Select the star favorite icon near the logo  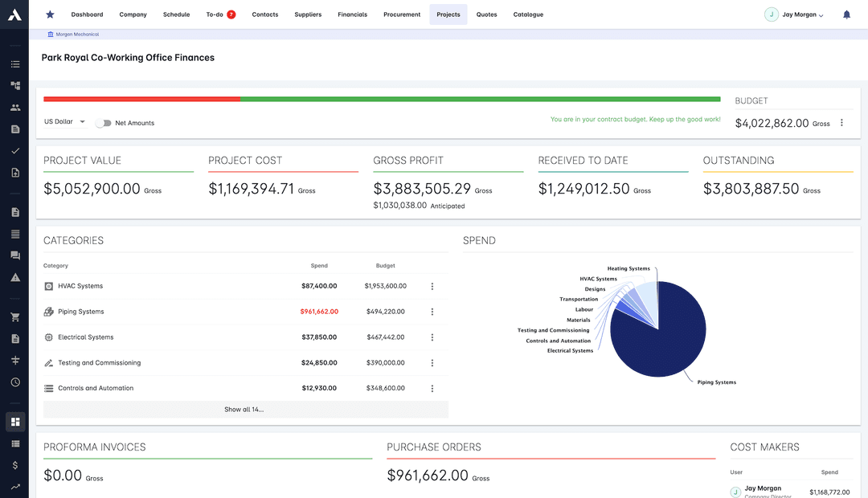pyautogui.click(x=50, y=14)
